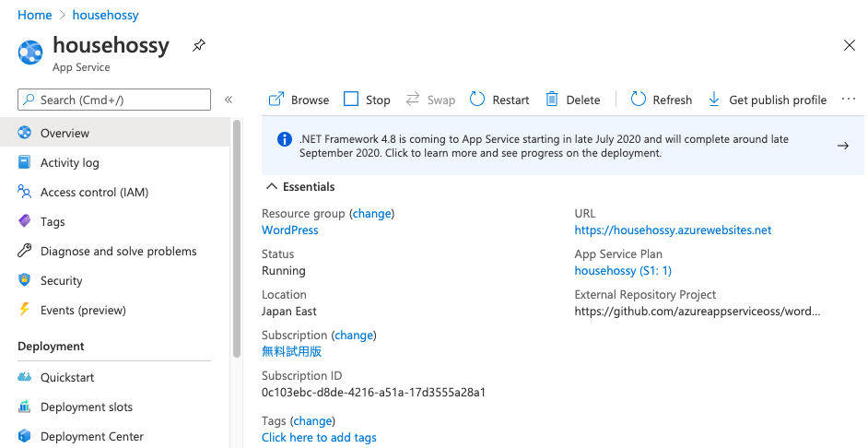Click the magnifier icon in the search box
Viewport: 868px width, 448px height.
29,100
